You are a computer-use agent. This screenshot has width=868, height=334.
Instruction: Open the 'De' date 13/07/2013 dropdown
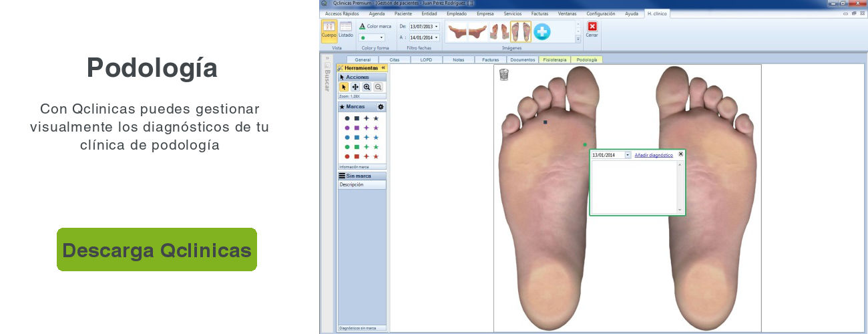pyautogui.click(x=436, y=27)
